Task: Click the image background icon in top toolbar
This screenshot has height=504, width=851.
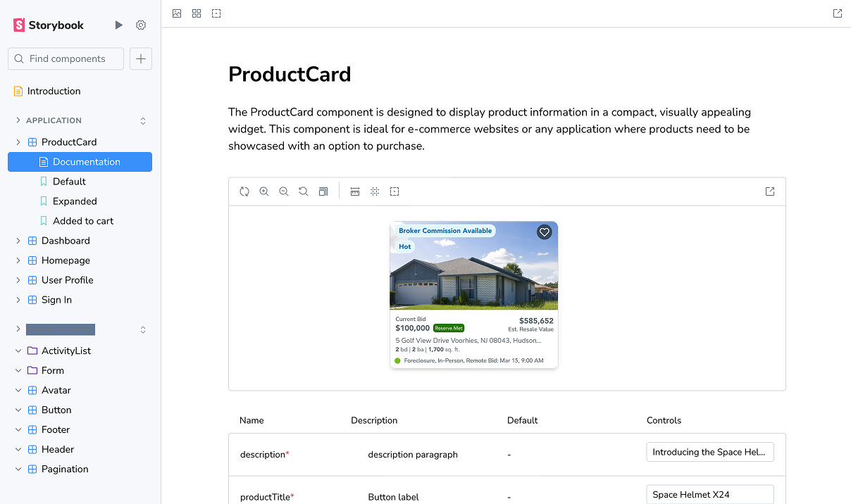Action: click(x=177, y=13)
